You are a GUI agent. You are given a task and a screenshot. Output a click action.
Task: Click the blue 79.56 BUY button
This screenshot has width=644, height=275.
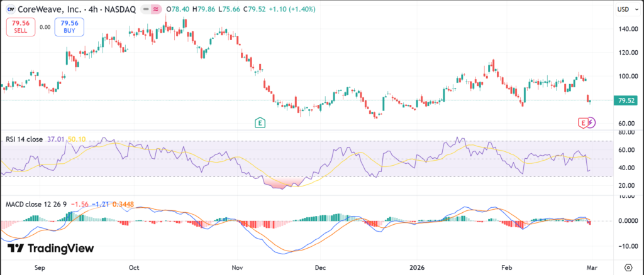pyautogui.click(x=68, y=27)
